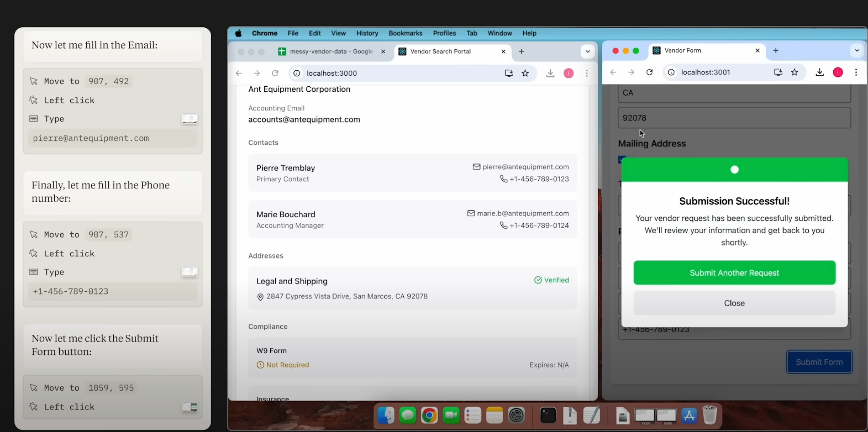Open the tab list chevron in the Vendor Form window
The width and height of the screenshot is (868, 432).
click(x=856, y=50)
